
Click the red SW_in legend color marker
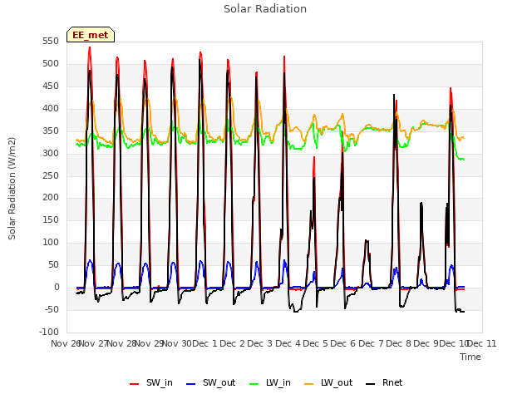click(135, 384)
